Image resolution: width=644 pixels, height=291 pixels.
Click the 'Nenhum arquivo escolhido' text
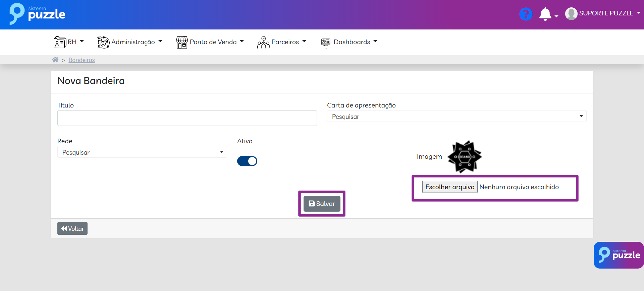pyautogui.click(x=519, y=187)
